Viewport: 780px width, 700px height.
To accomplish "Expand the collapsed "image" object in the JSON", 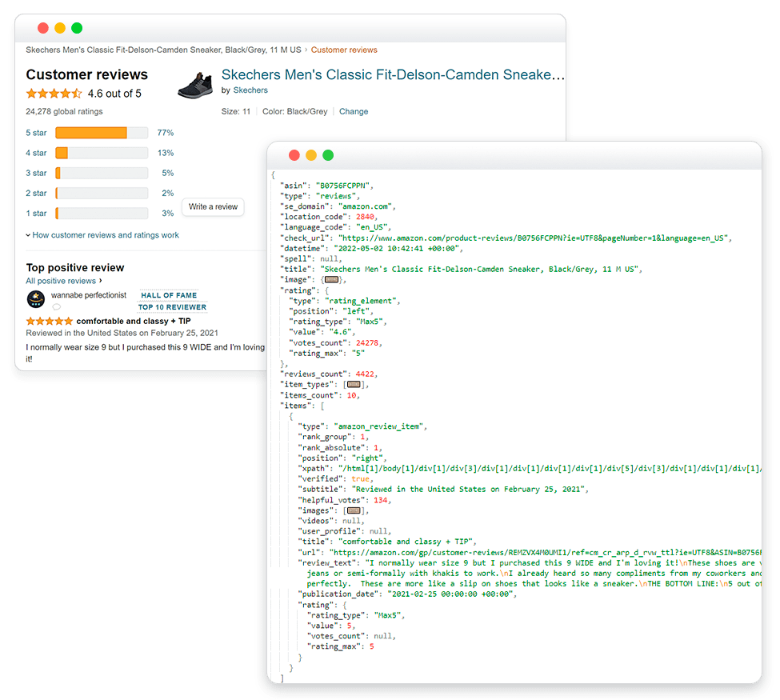I will pos(331,279).
